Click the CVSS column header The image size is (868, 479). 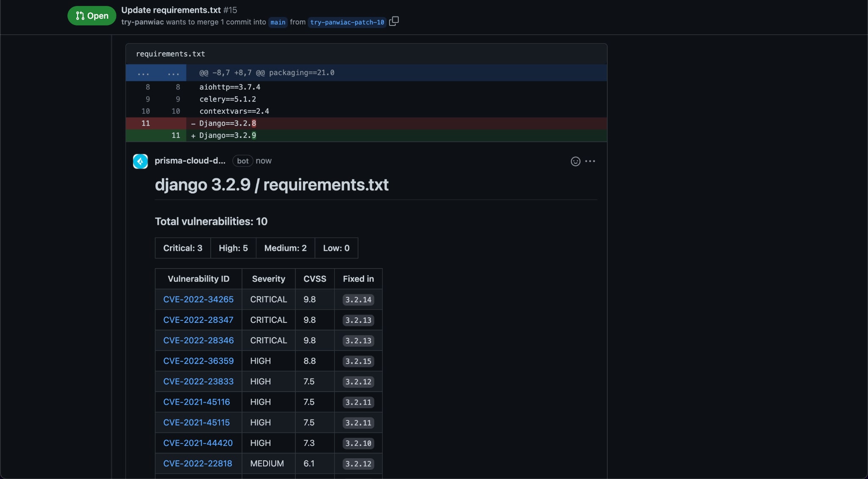click(x=315, y=279)
